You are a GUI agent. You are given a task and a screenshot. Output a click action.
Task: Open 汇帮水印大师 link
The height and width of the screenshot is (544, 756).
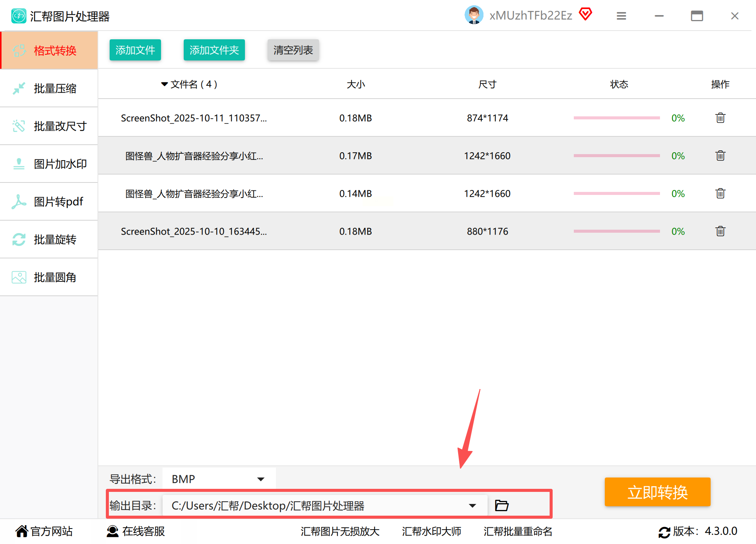click(431, 532)
